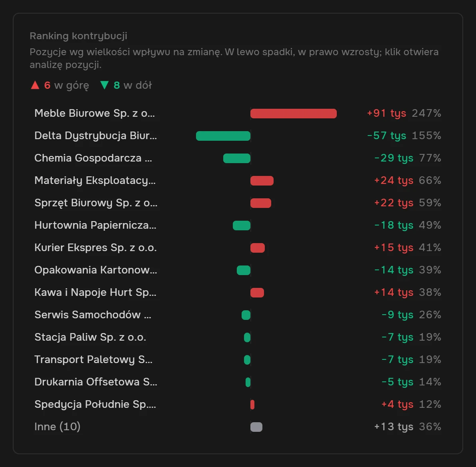Click the red up-triangle icon

35,85
